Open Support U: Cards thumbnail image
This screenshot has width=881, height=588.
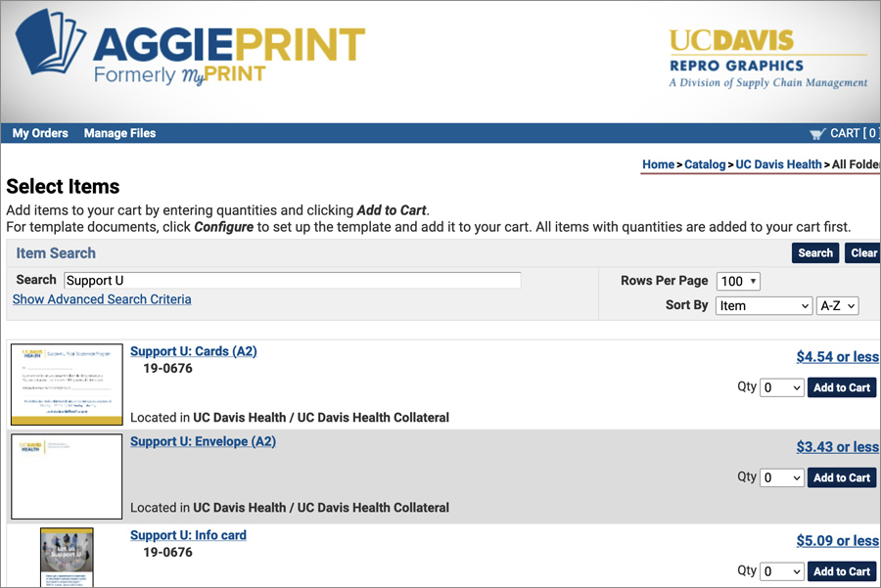point(67,384)
